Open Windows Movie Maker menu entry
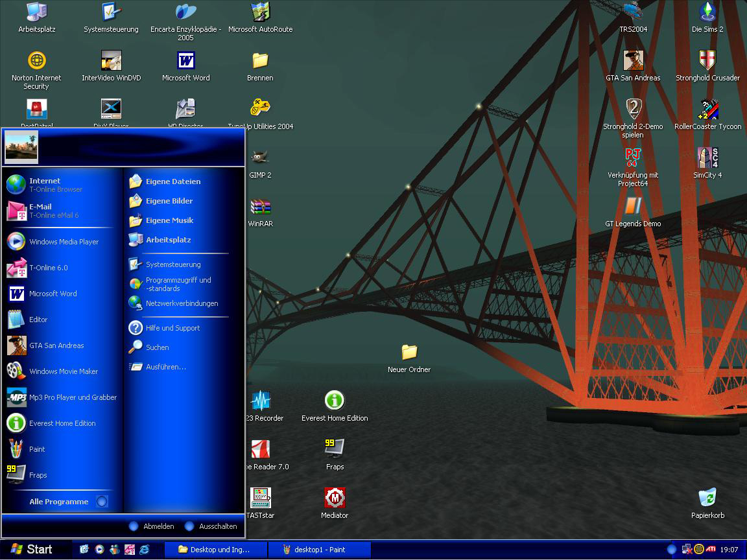 (x=62, y=371)
